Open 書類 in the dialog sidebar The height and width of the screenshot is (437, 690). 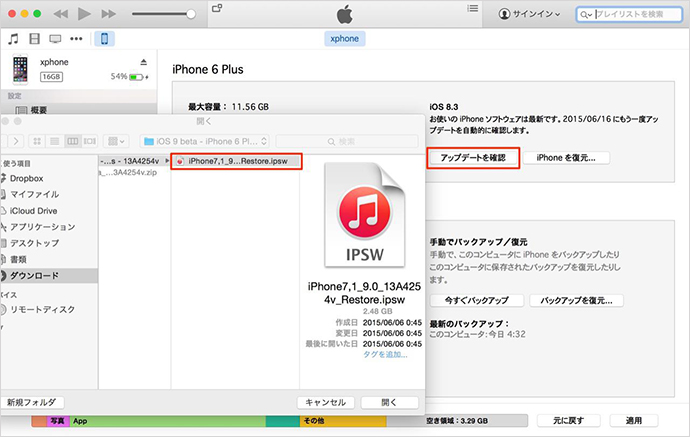coord(18,260)
